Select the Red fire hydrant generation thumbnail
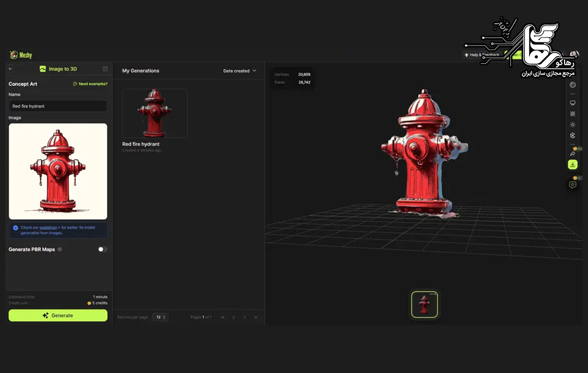The height and width of the screenshot is (373, 588). coord(155,113)
